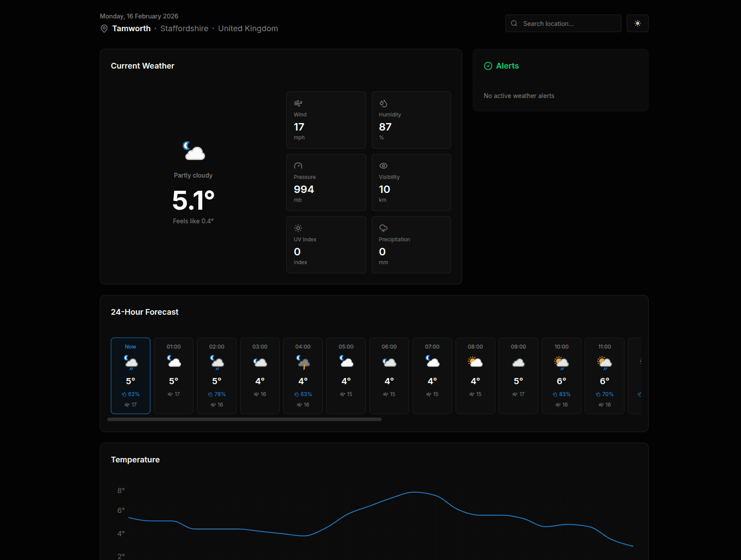The width and height of the screenshot is (741, 560).
Task: Open the Search location input field
Action: (563, 23)
